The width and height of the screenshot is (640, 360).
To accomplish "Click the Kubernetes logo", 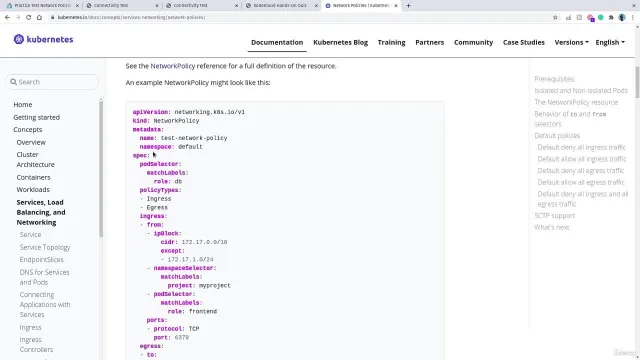I will coord(43,39).
